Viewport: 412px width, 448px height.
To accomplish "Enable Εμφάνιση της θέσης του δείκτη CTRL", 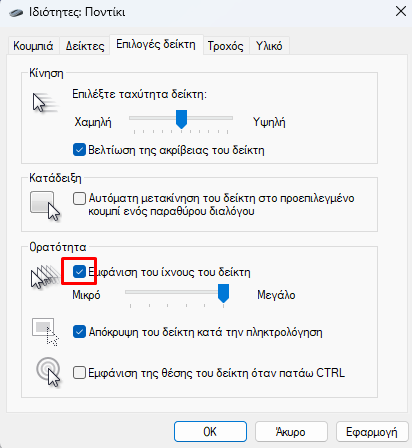I will coord(79,372).
